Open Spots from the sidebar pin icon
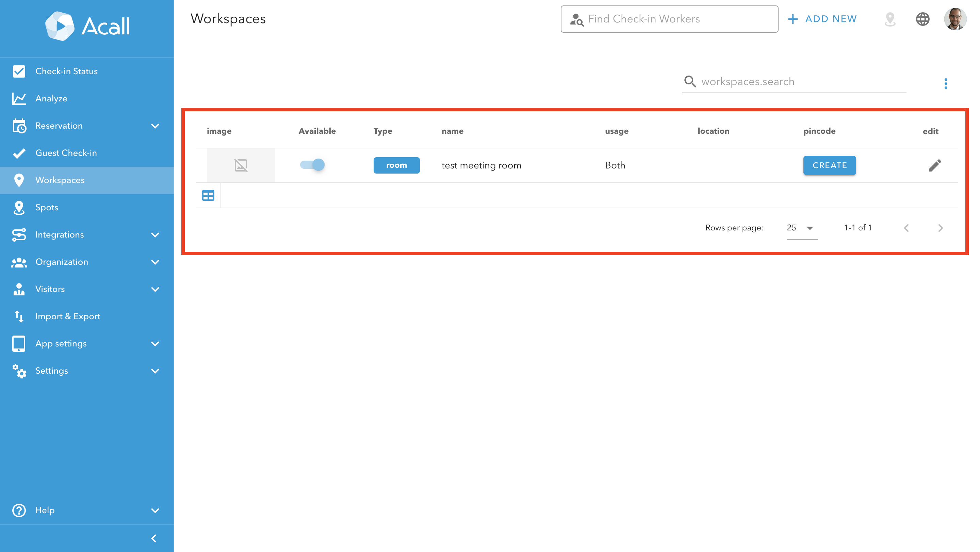 pos(19,207)
